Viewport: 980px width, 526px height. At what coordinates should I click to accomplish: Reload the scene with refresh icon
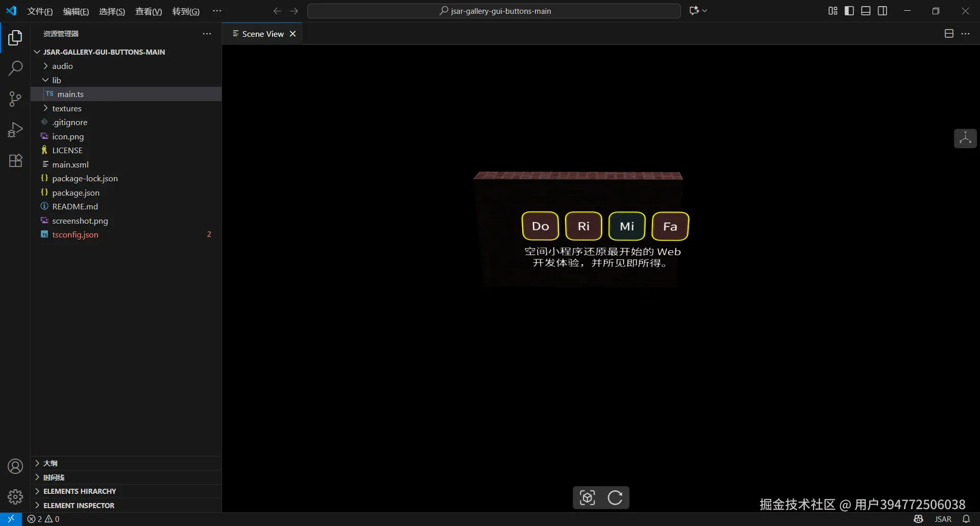[x=615, y=497]
